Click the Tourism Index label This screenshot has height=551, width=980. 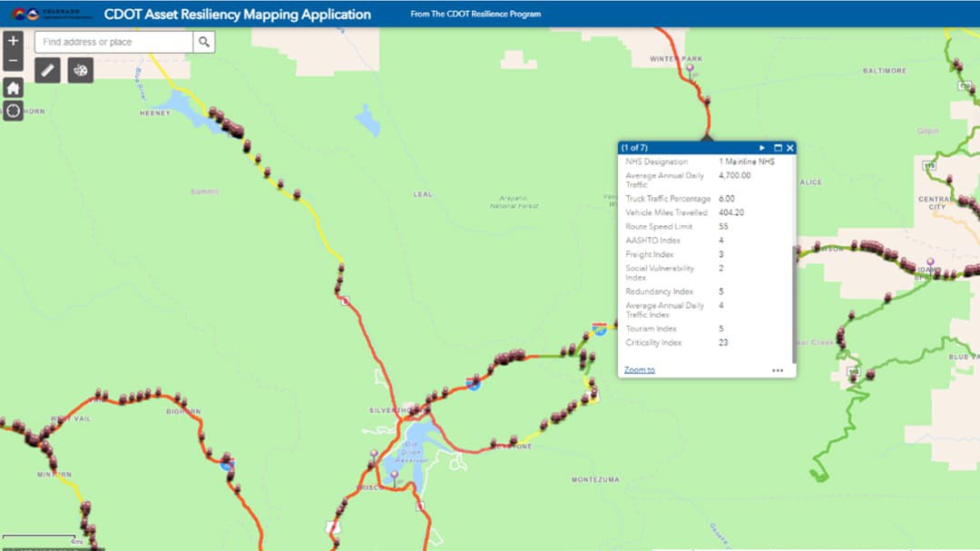[x=652, y=329]
